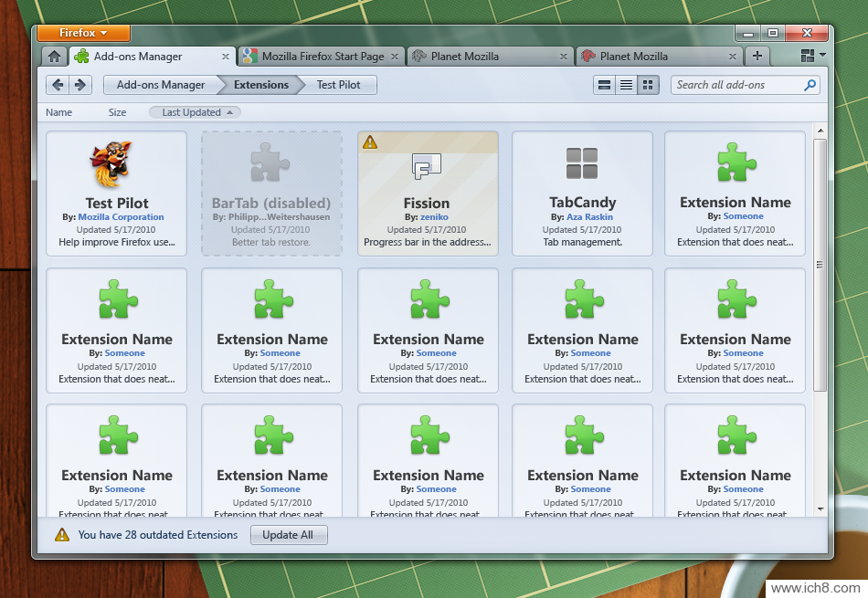Switch to compact list view
The height and width of the screenshot is (598, 868).
[626, 85]
